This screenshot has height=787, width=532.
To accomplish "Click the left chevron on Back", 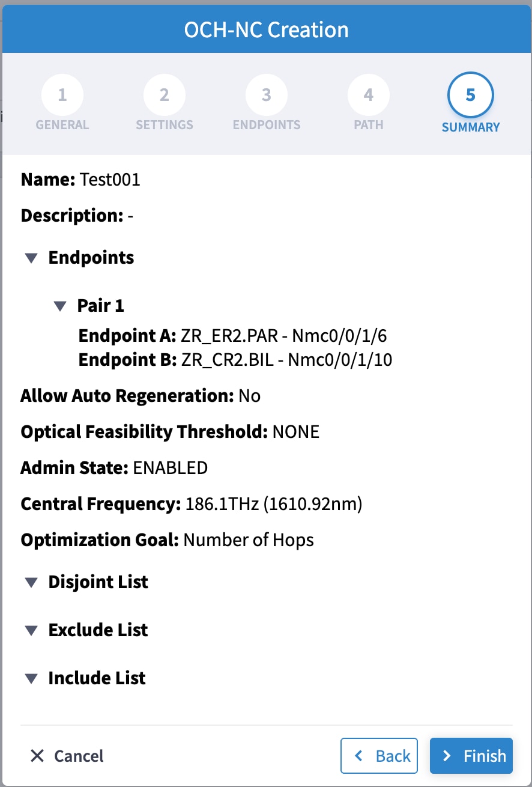I will (x=359, y=756).
